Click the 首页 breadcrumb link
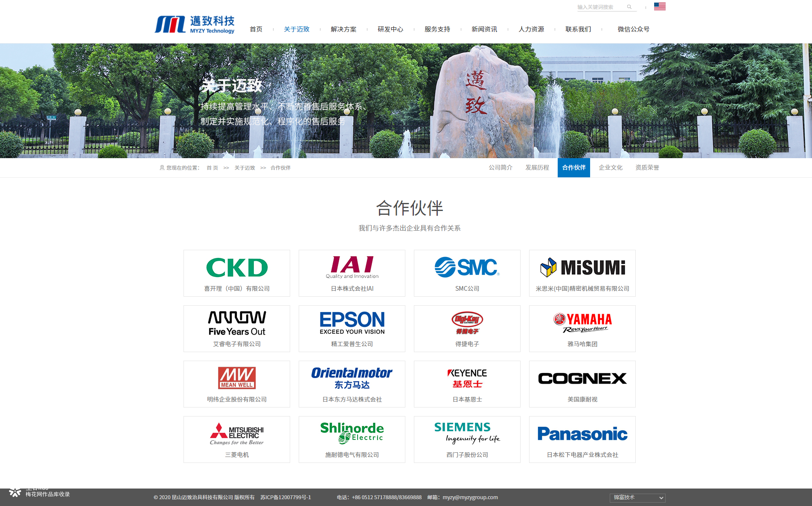This screenshot has height=506, width=812. (x=212, y=168)
